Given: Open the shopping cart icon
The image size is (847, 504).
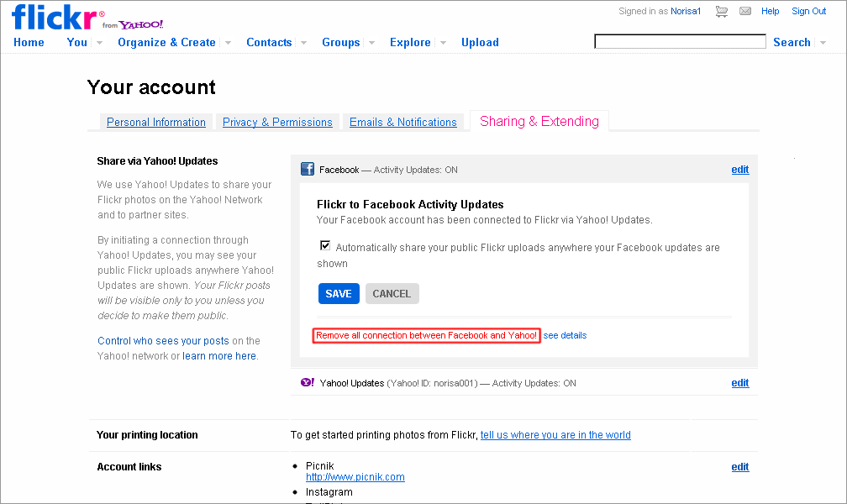Looking at the screenshot, I should tap(721, 12).
